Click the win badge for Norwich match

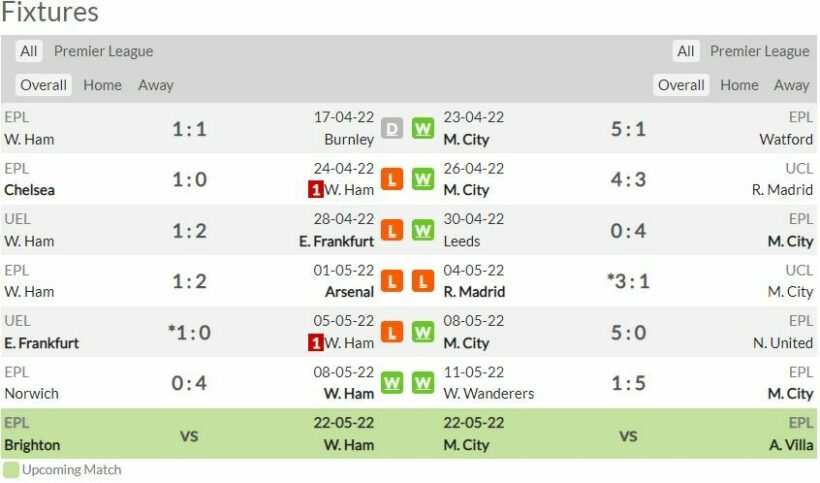[x=392, y=383]
